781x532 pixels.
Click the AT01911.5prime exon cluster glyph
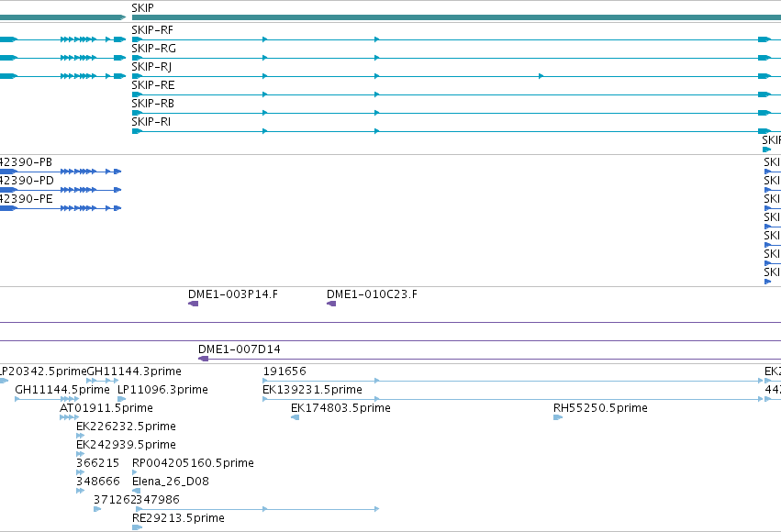[69, 417]
